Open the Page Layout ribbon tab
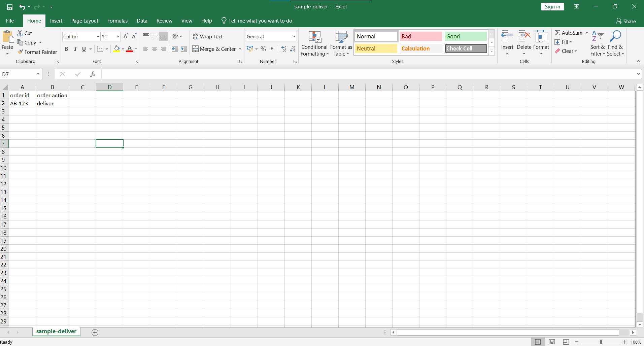644x346 pixels. tap(84, 21)
